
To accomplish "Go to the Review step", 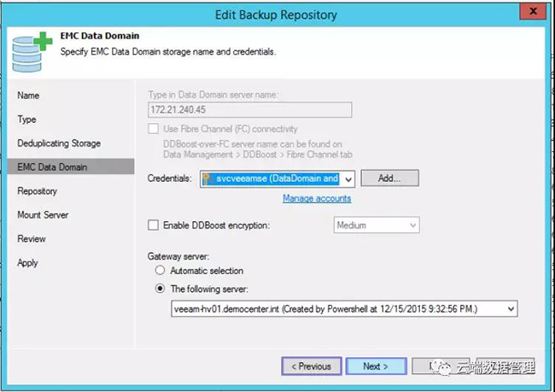I will 32,239.
